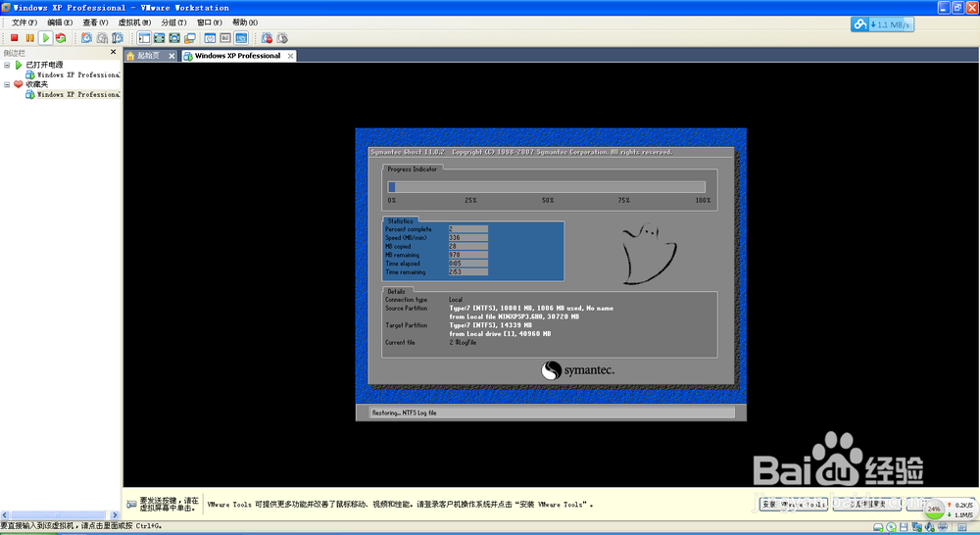
Task: Click the 已打开电源 tree label
Action: coord(44,65)
